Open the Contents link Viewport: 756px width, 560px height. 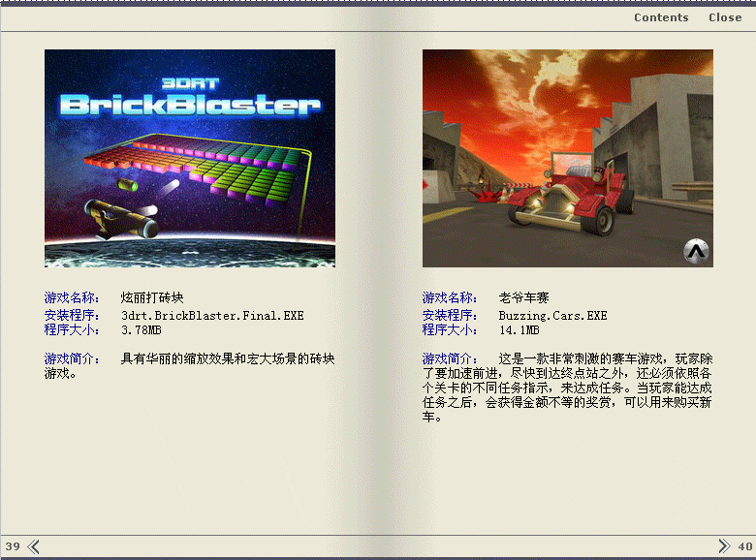click(x=661, y=17)
